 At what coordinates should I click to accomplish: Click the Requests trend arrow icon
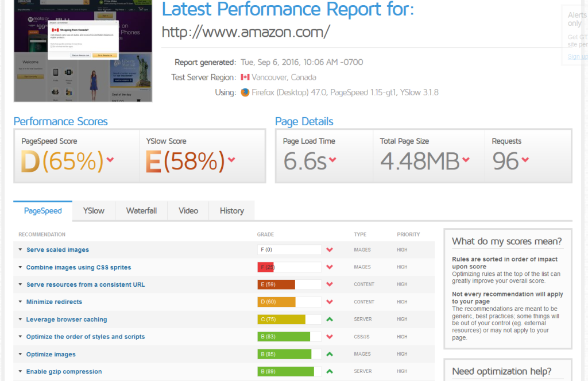525,160
